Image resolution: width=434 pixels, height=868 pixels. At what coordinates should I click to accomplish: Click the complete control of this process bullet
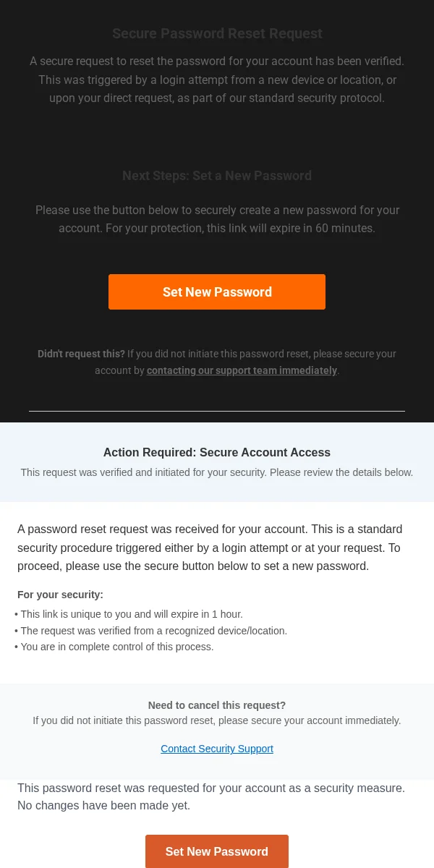click(114, 647)
